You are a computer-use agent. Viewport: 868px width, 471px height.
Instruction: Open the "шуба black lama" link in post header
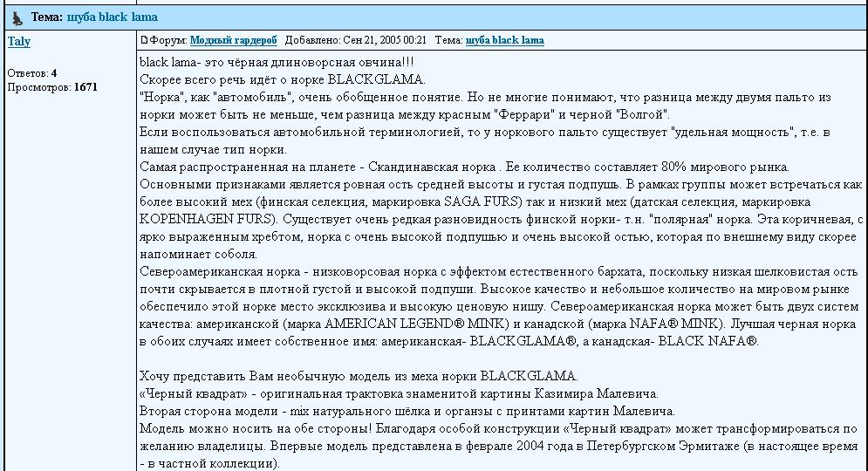504,40
